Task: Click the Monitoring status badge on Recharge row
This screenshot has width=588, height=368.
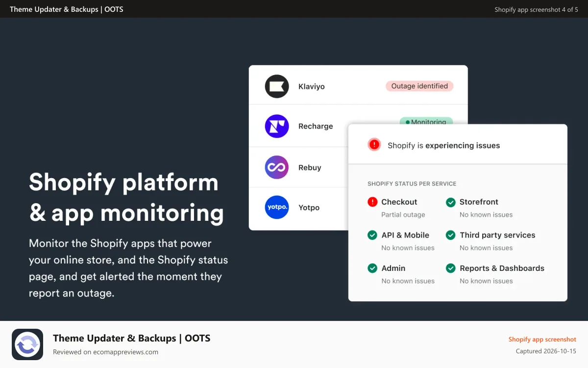Action: click(x=426, y=121)
